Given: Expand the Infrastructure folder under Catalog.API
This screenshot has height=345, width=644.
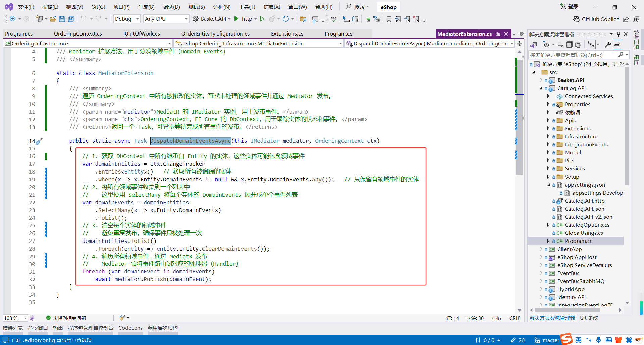Looking at the screenshot, I should [548, 136].
